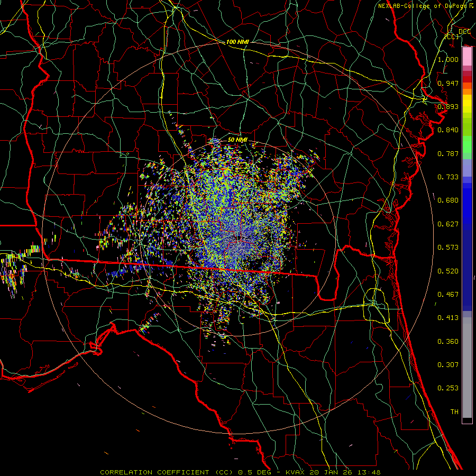The height and width of the screenshot is (476, 476).
Task: Click the pink segment of the color bar
Action: (x=467, y=57)
